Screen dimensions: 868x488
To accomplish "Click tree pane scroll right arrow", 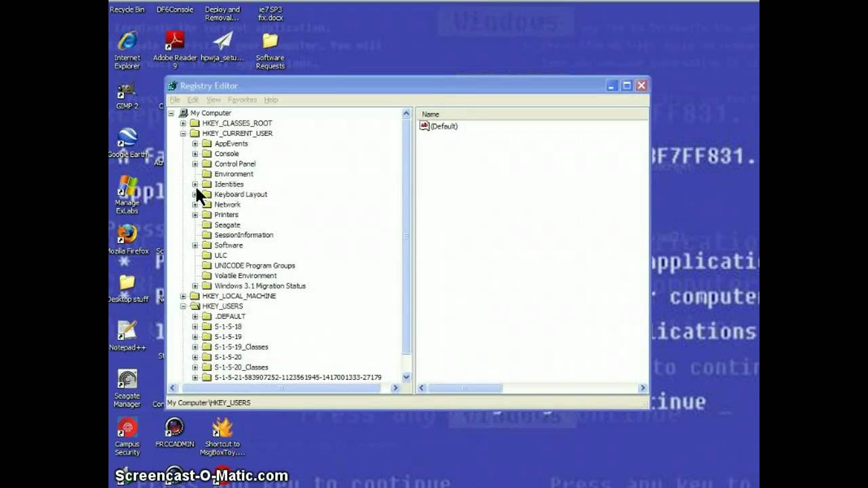I will click(395, 388).
